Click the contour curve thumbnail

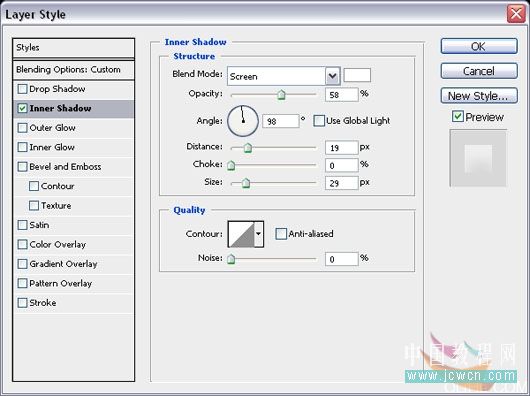[241, 234]
